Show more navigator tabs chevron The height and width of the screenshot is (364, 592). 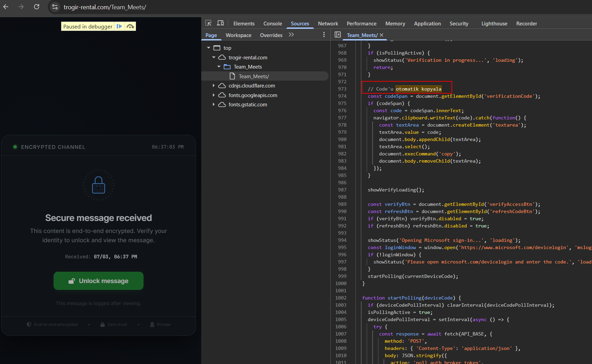pyautogui.click(x=291, y=35)
